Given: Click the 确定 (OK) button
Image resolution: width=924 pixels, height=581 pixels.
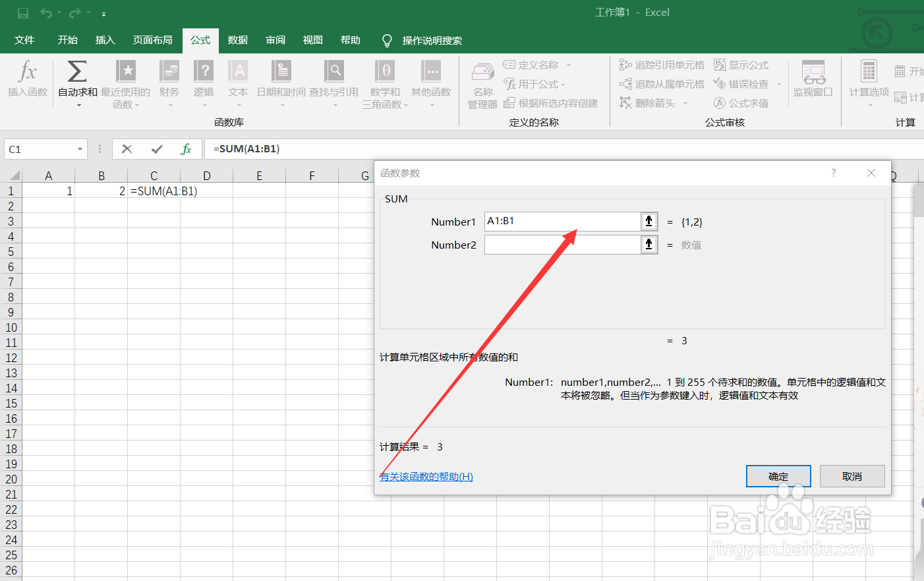Looking at the screenshot, I should [x=778, y=475].
